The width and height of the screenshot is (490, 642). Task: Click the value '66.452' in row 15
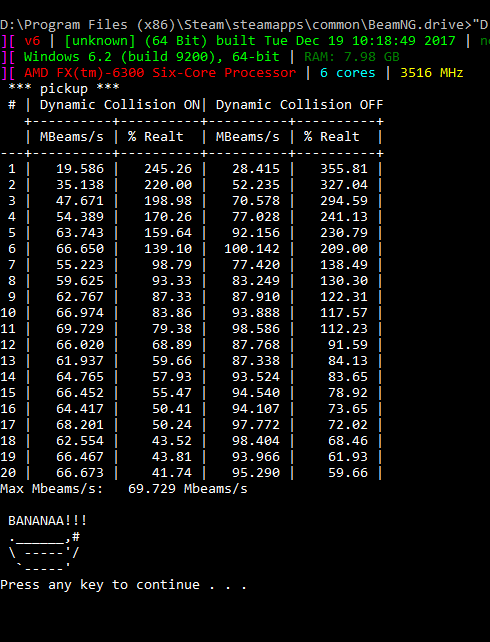80,392
